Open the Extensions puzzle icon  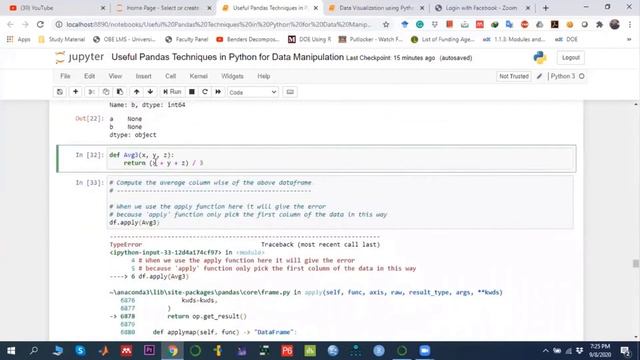599,24
